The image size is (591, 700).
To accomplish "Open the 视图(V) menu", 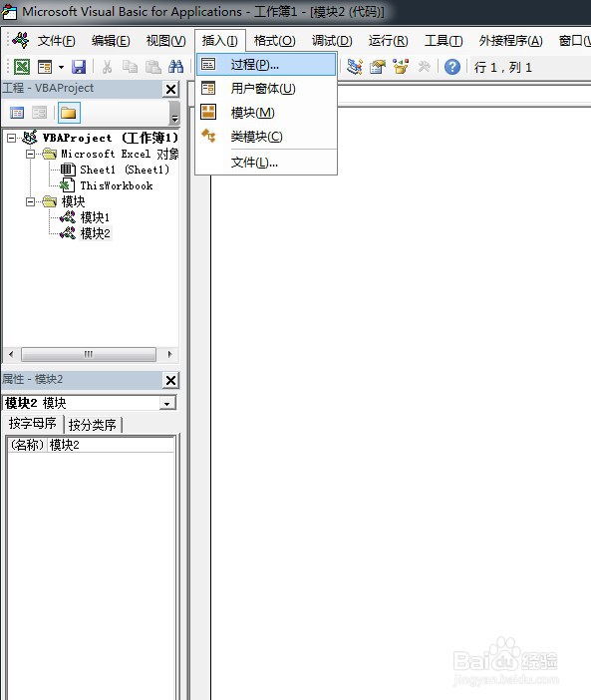I will [x=165, y=41].
